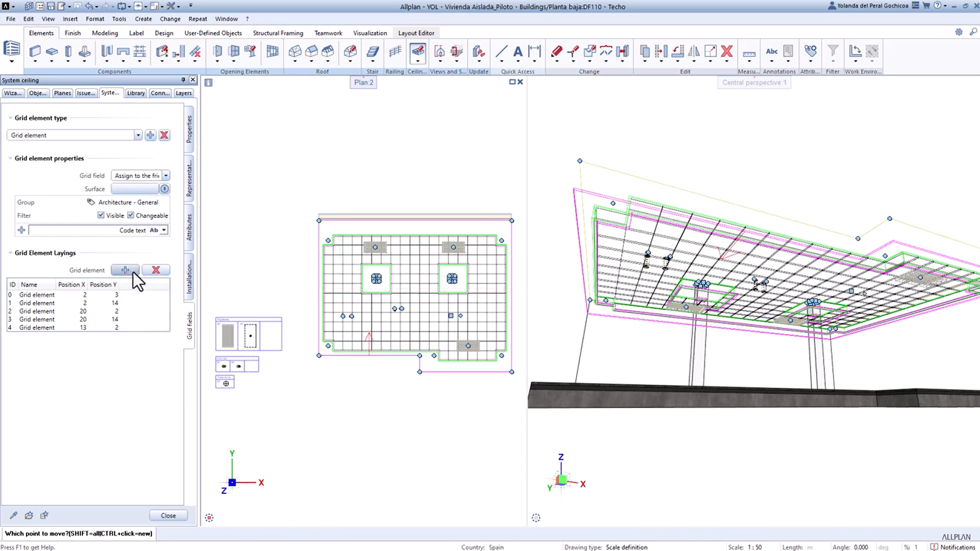
Task: Pin the System ceiling panel
Action: [183, 80]
